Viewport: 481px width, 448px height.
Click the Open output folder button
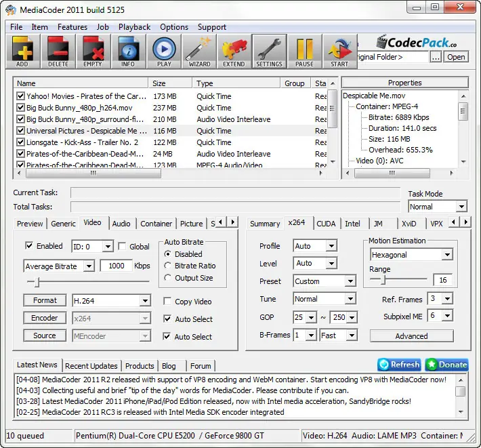(455, 57)
